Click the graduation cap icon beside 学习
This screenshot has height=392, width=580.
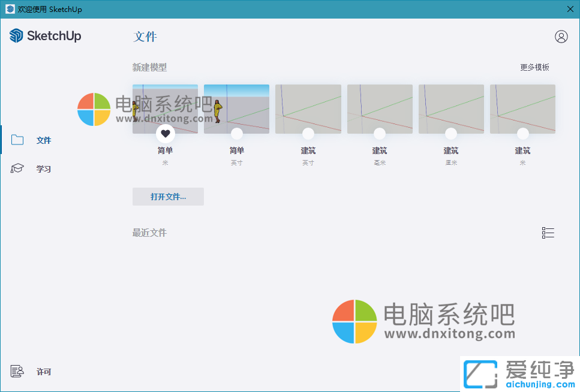17,168
